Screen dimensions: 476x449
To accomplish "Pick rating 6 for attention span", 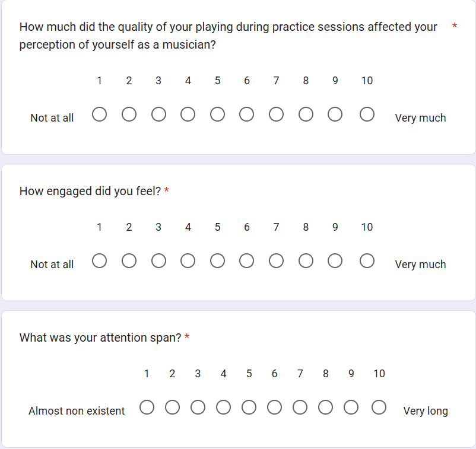I will pyautogui.click(x=275, y=407).
